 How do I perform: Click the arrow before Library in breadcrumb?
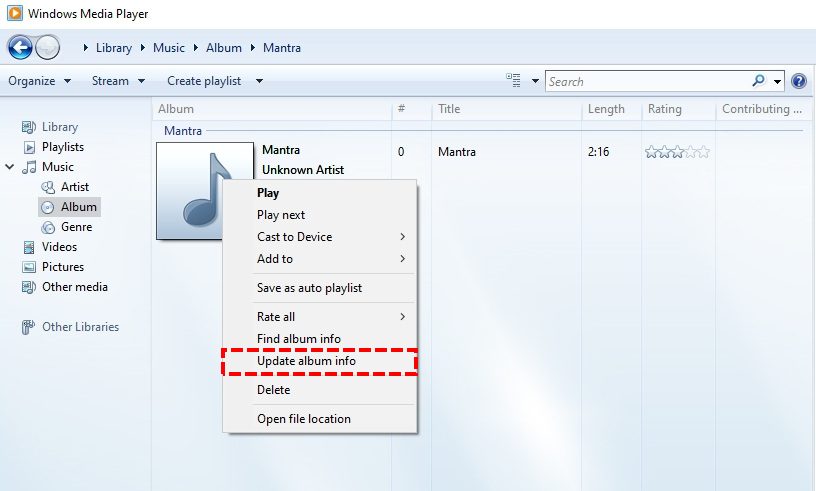[86, 48]
